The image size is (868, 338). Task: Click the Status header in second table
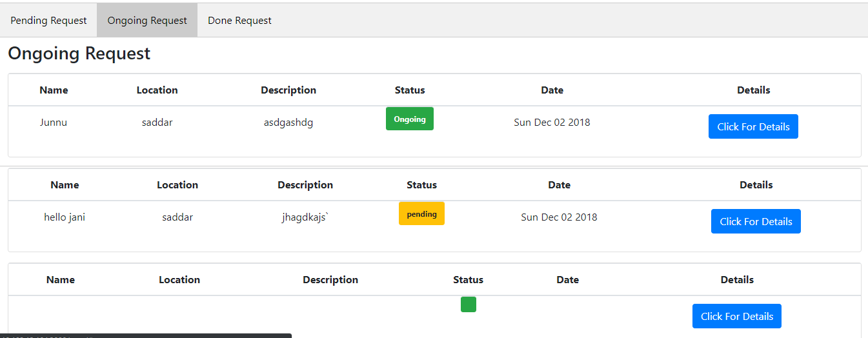click(x=421, y=185)
